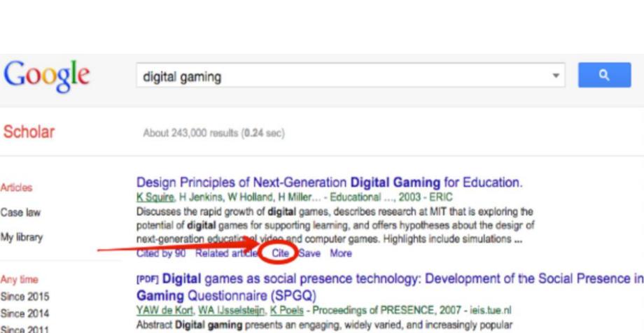644x333 pixels.
Task: Click author link K Poels
Action: click(287, 311)
